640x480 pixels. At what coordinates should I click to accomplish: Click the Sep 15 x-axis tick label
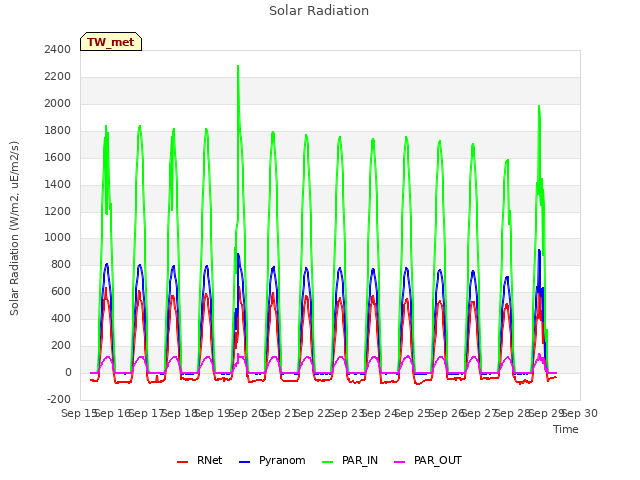pos(79,413)
